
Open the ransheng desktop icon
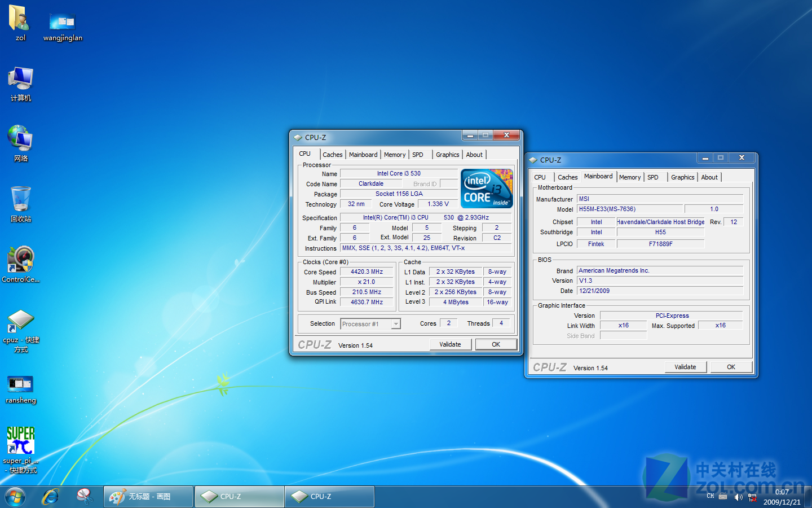point(21,389)
